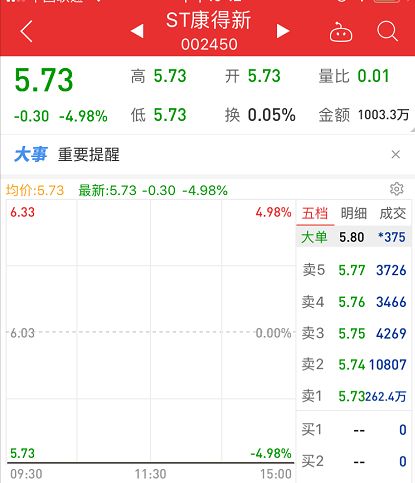The width and height of the screenshot is (415, 483).
Task: Switch to 五档 tab
Action: (315, 213)
